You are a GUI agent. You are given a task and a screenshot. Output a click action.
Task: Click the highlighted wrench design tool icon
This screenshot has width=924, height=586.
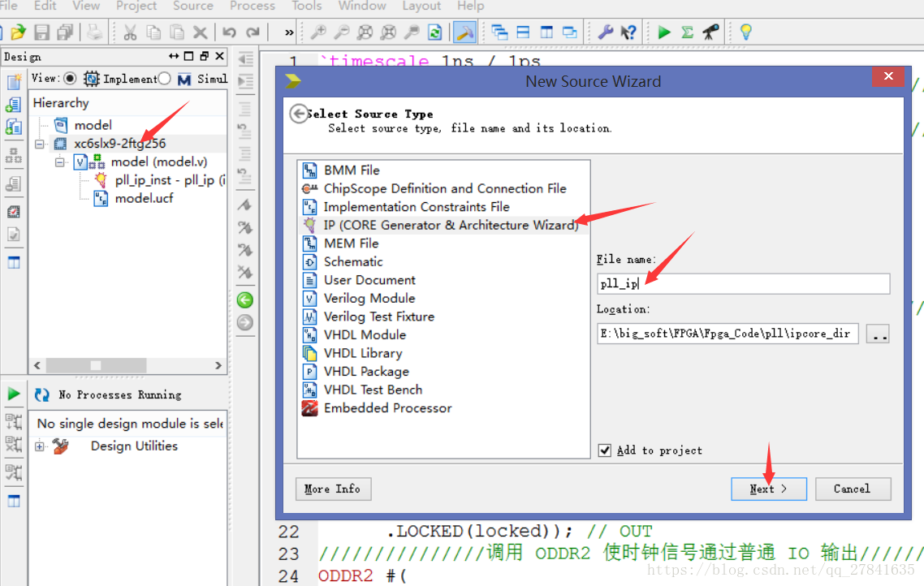click(x=464, y=32)
